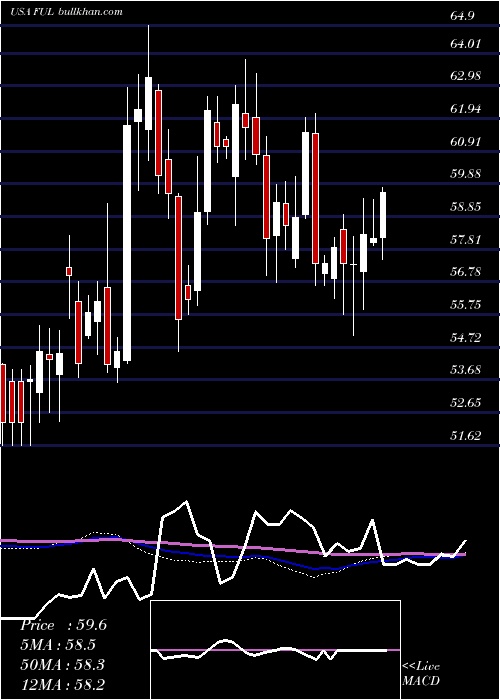Select the 64.9 price axis label
Image resolution: width=500 pixels, height=700 pixels.
[463, 16]
